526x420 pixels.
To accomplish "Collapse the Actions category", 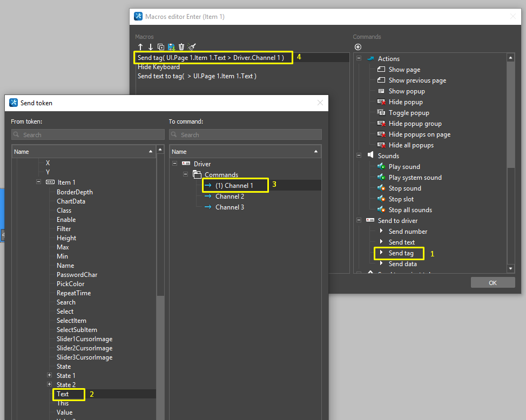I will click(x=358, y=58).
